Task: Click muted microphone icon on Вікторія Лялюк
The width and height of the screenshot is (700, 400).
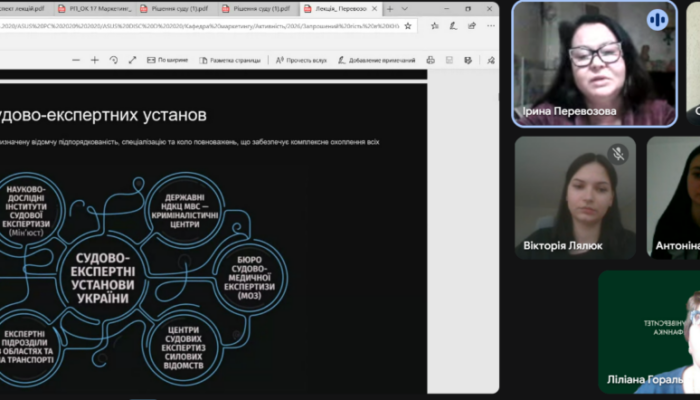Action: pos(617,154)
